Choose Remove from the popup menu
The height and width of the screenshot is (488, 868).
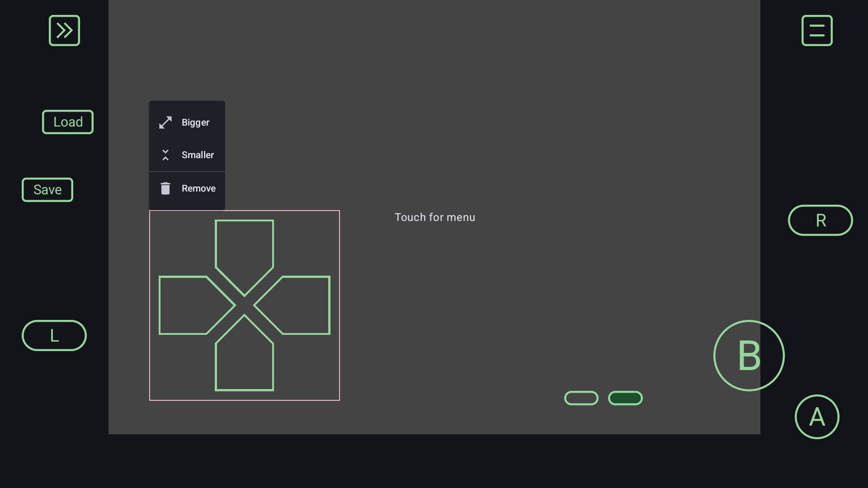click(198, 188)
